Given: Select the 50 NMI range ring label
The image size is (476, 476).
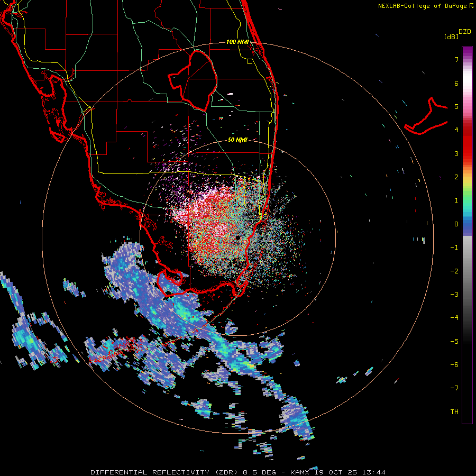Looking at the screenshot, I should coord(237,140).
